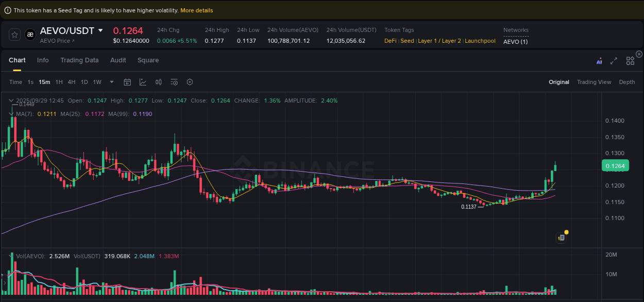The image size is (644, 302).
Task: Click the Launchpool token tag
Action: [480, 41]
